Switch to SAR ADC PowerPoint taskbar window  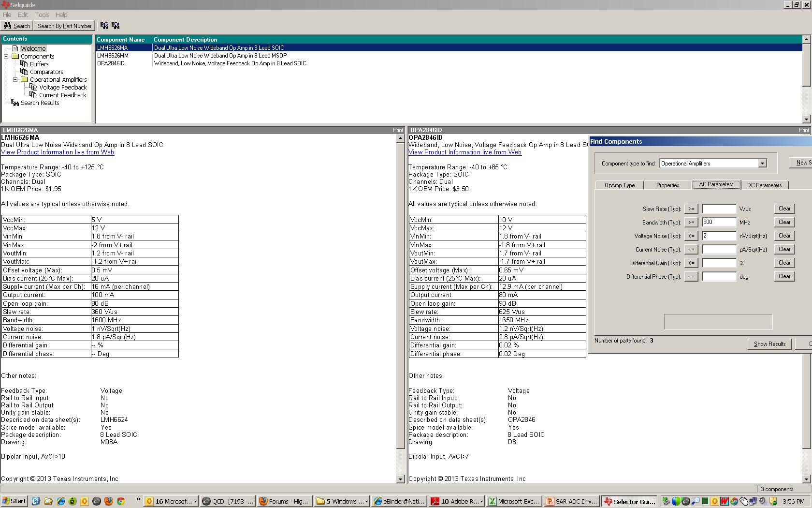point(572,502)
